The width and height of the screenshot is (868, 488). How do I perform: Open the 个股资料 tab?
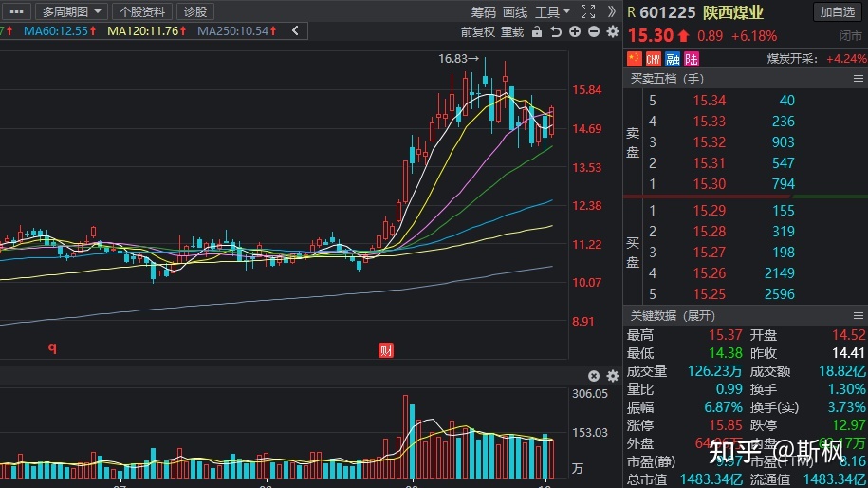click(x=142, y=11)
